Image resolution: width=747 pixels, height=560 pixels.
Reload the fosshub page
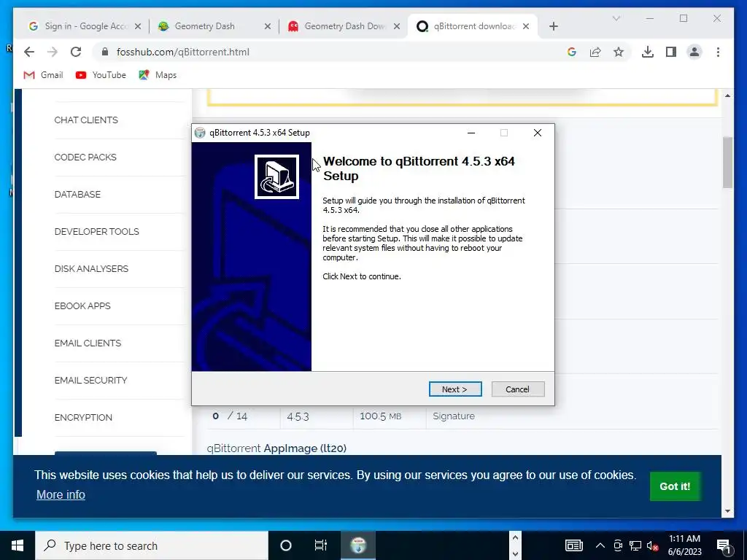(x=76, y=52)
